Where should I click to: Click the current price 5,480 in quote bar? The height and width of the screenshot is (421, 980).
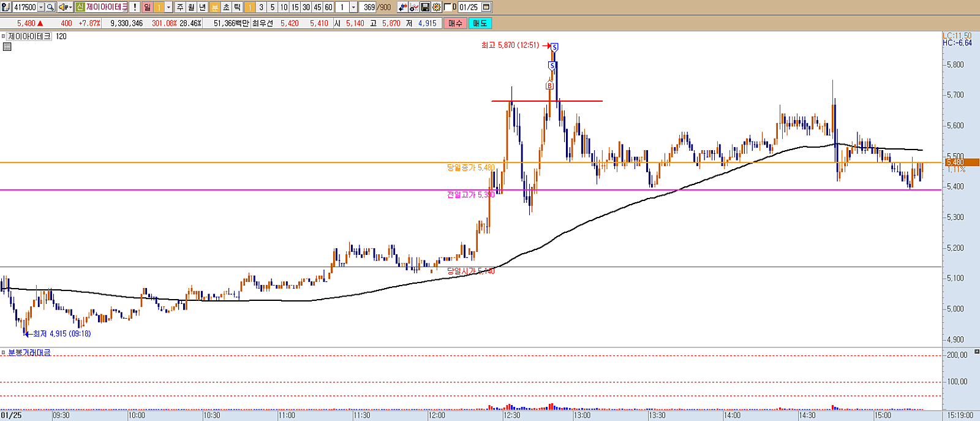click(x=26, y=23)
